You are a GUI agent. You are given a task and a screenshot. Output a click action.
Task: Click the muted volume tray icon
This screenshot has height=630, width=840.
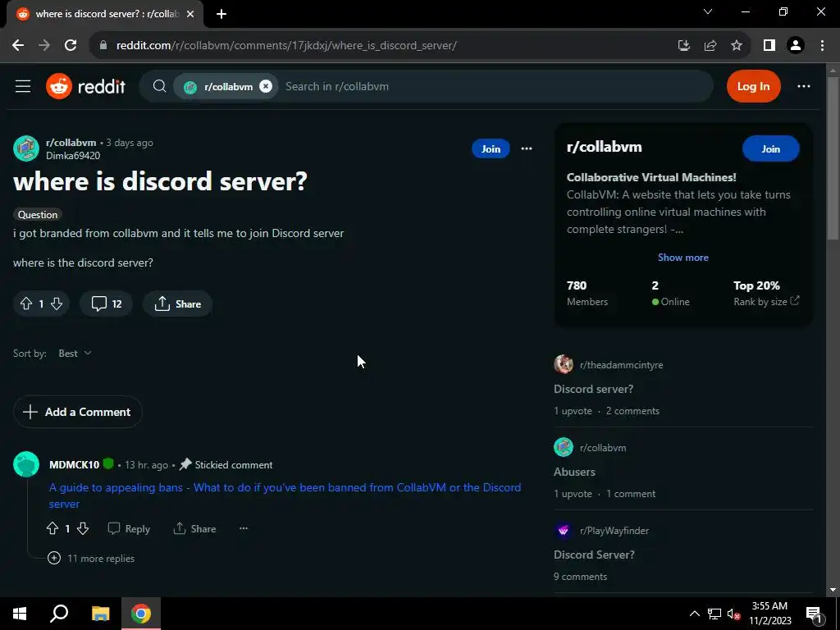pos(734,614)
